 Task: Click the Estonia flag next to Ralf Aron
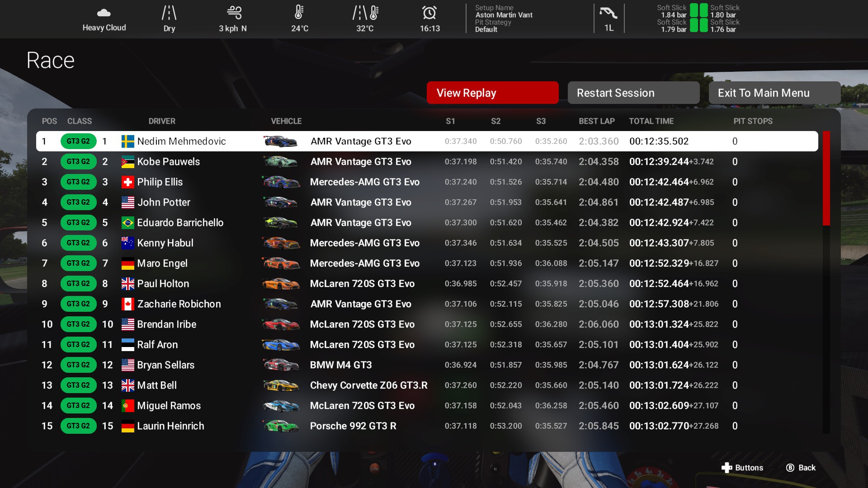click(x=128, y=345)
